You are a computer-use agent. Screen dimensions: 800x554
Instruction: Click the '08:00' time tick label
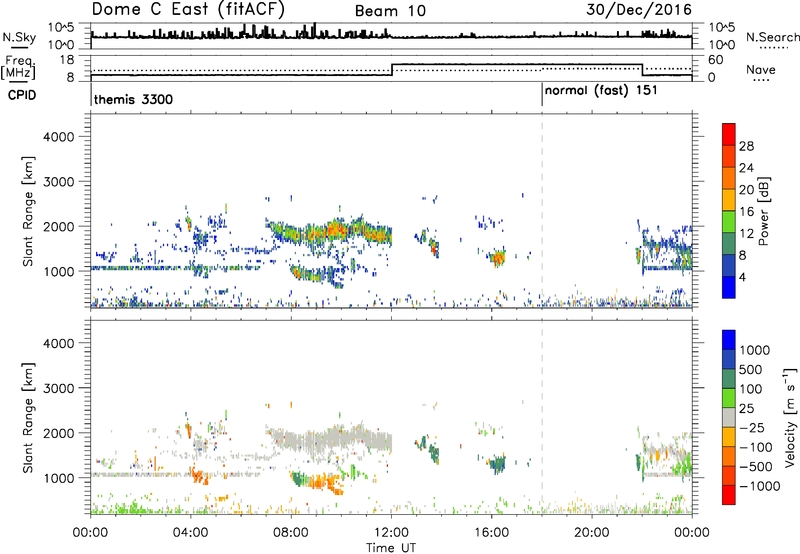(291, 533)
